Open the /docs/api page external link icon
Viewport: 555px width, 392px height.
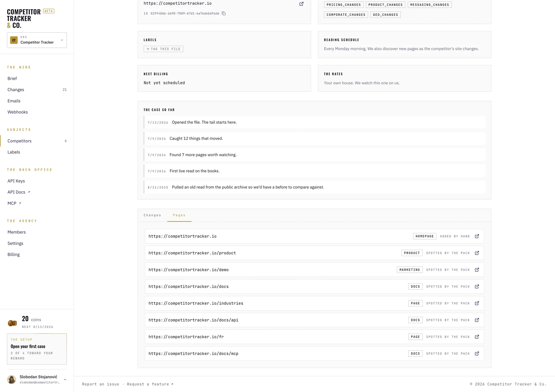tap(477, 320)
